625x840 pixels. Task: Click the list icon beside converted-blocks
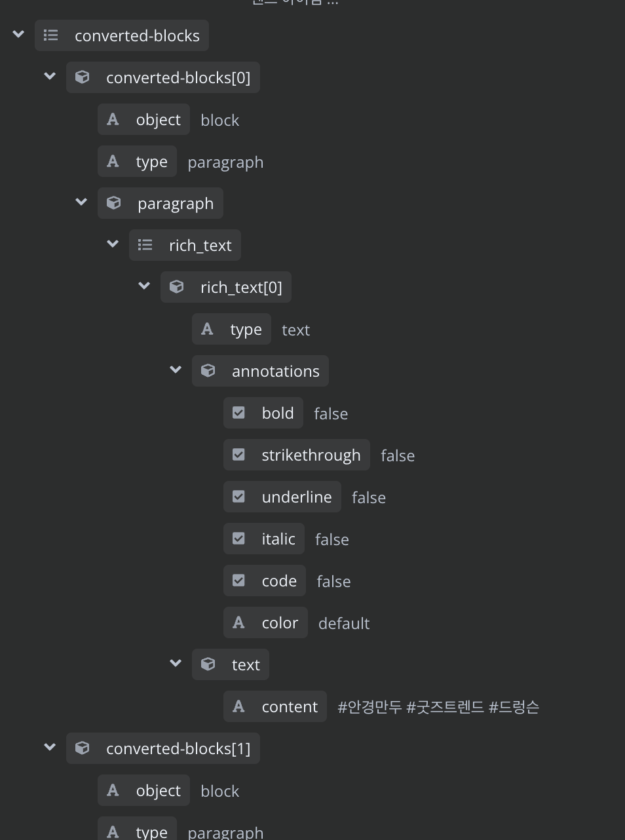point(51,35)
